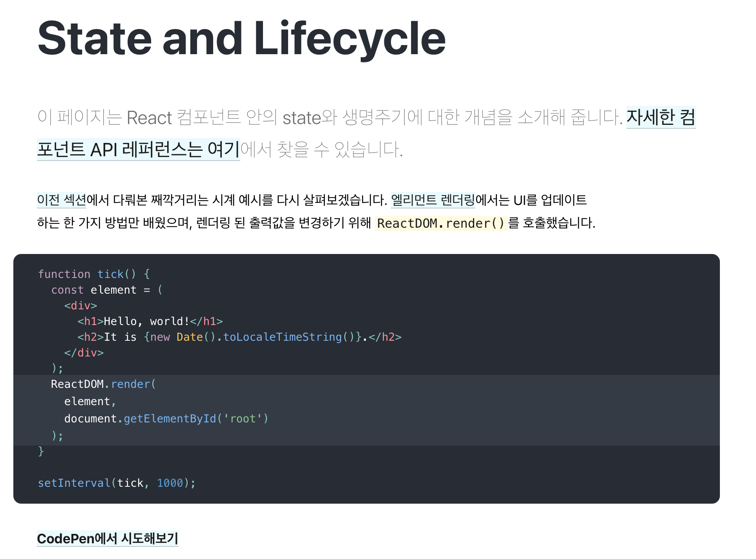Click the closing </div> tag in code
The width and height of the screenshot is (756, 559).
(x=84, y=353)
